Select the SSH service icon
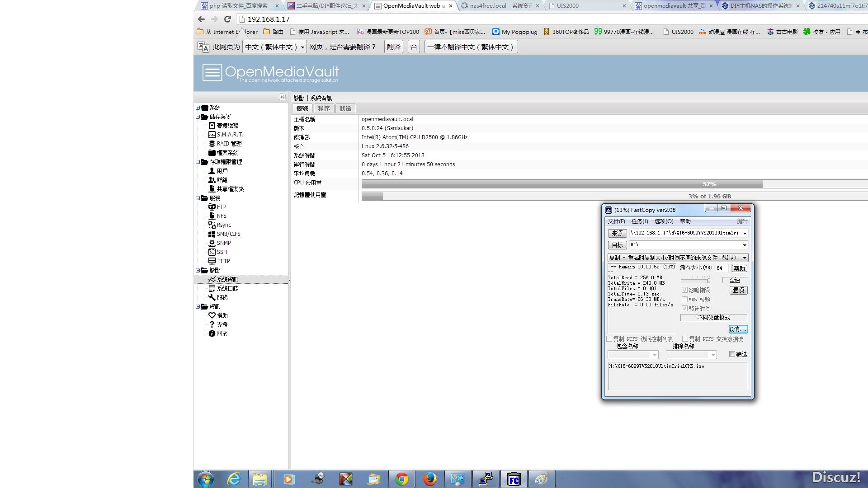The image size is (868, 488). tap(212, 251)
